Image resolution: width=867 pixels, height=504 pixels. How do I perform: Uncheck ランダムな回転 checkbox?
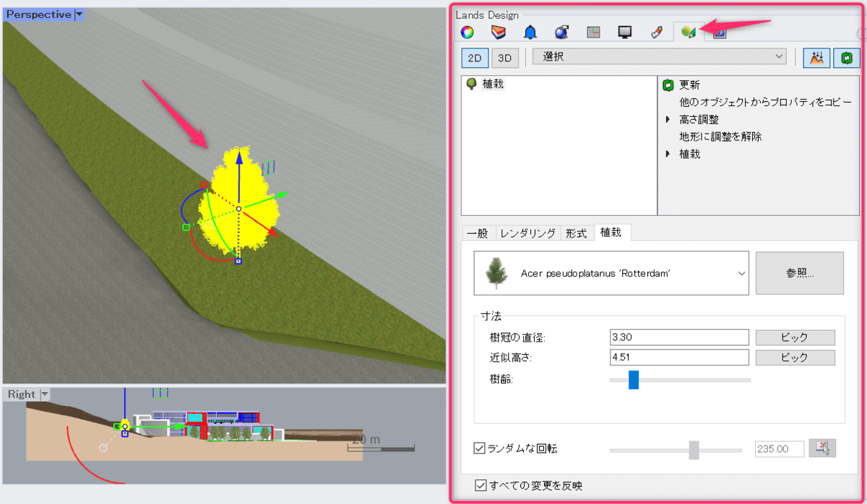pyautogui.click(x=479, y=448)
